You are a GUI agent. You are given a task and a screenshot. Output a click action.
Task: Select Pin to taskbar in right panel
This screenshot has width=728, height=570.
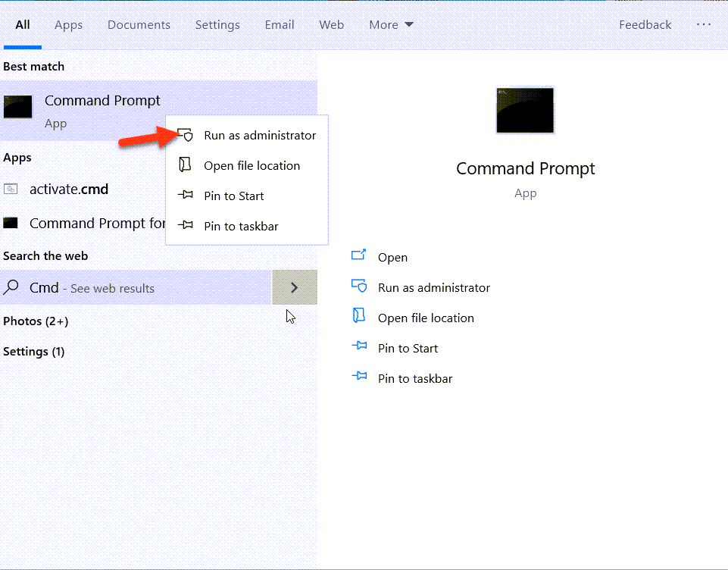pyautogui.click(x=415, y=379)
